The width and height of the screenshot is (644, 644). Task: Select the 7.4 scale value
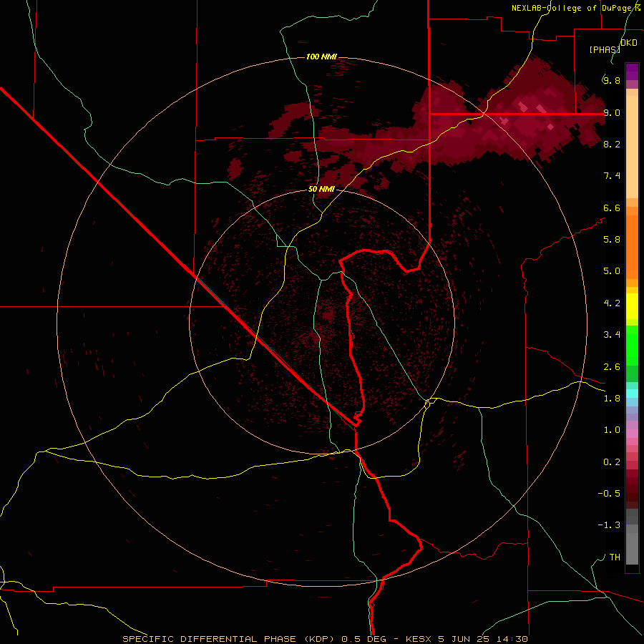(612, 176)
